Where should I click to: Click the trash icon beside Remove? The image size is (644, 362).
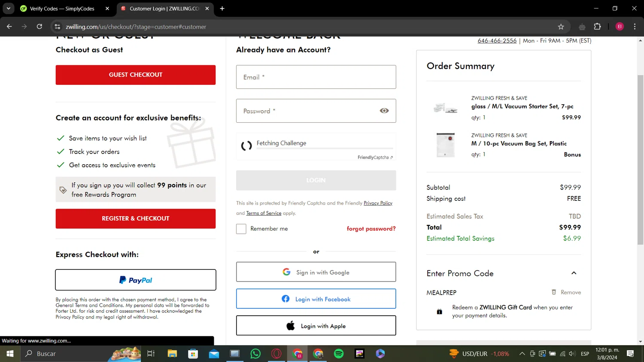(x=554, y=292)
